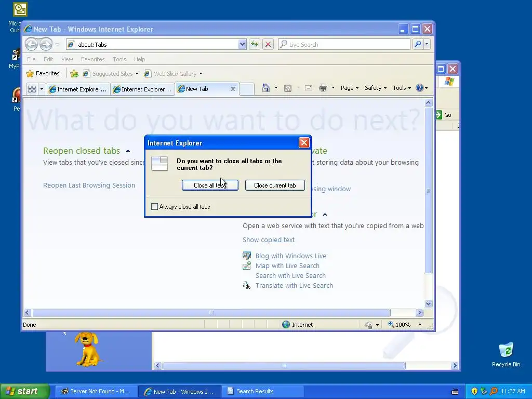Click the orange magnifier tray icon
The height and width of the screenshot is (399, 532).
click(x=494, y=391)
